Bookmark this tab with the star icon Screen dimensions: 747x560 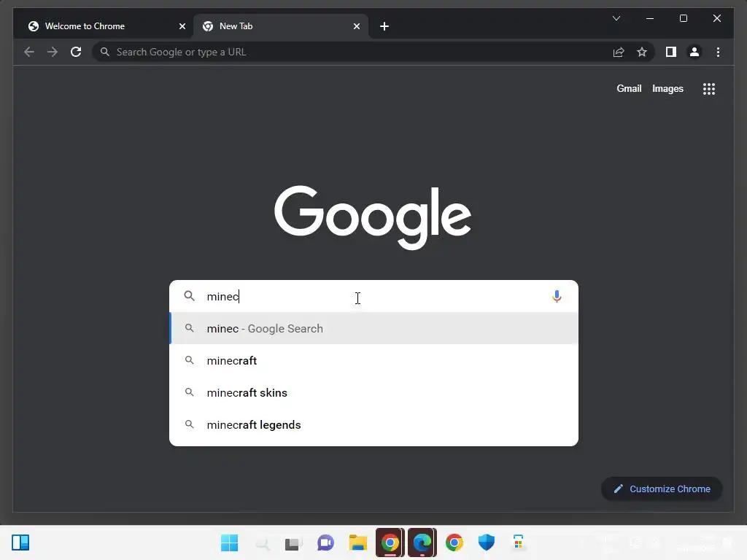642,52
